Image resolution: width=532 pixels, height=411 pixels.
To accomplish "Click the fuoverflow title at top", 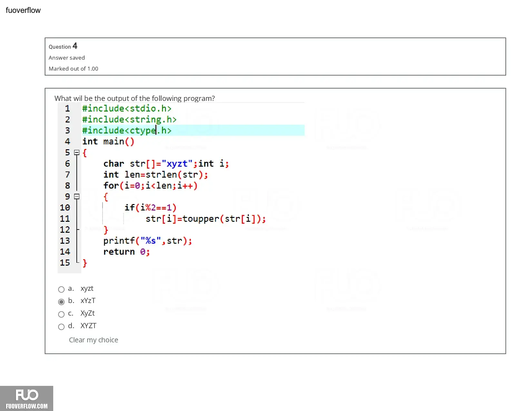I will (x=23, y=10).
